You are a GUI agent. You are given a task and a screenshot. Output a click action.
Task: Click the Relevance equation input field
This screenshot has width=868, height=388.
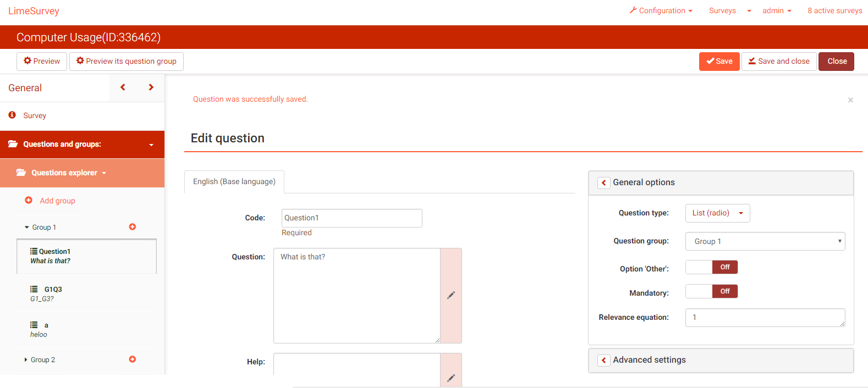765,318
